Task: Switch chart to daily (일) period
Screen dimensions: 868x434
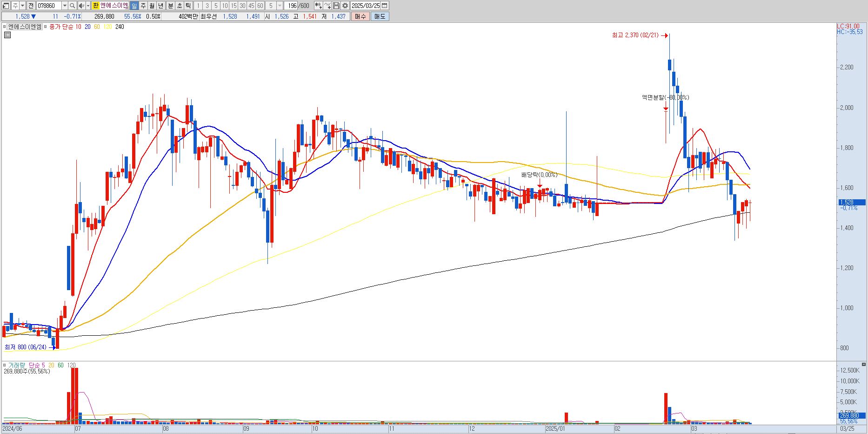Action: pyautogui.click(x=134, y=6)
